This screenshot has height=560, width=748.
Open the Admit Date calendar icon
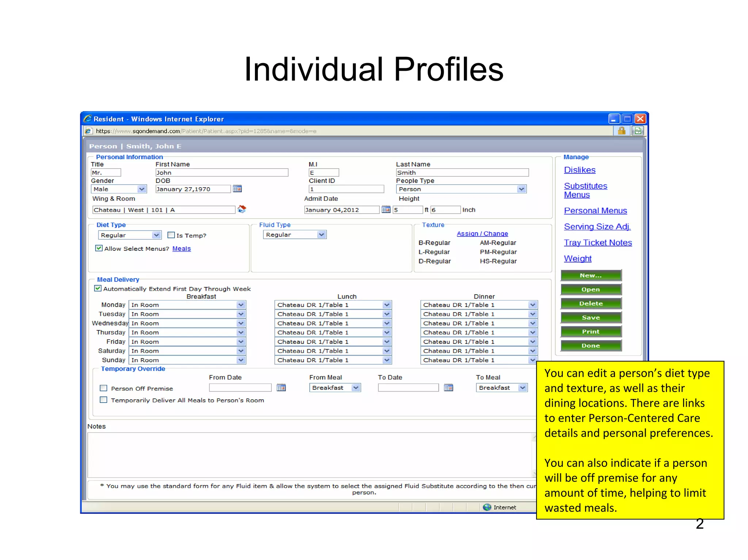click(386, 209)
